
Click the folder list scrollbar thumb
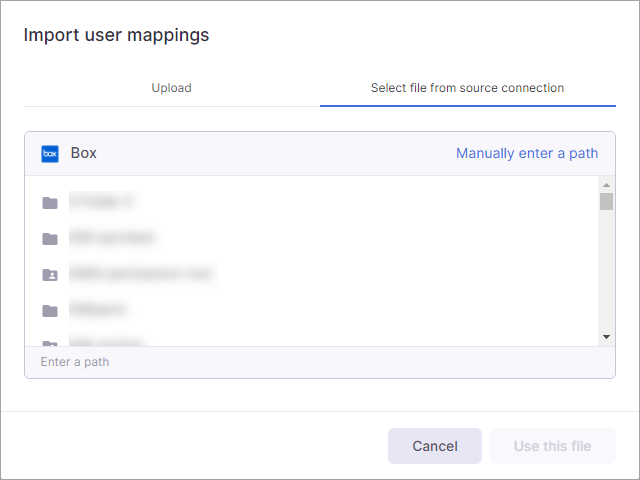(606, 201)
